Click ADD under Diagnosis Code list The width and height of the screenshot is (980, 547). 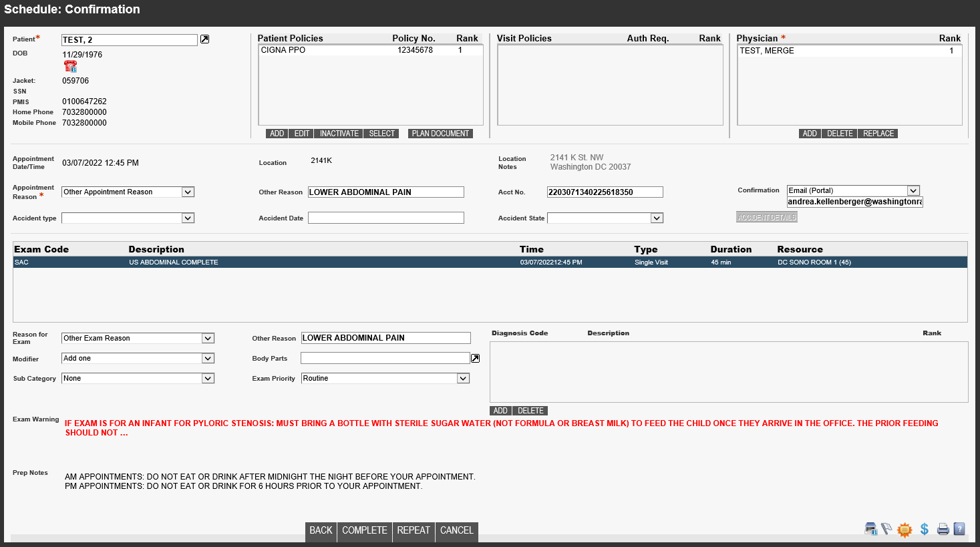coord(500,411)
